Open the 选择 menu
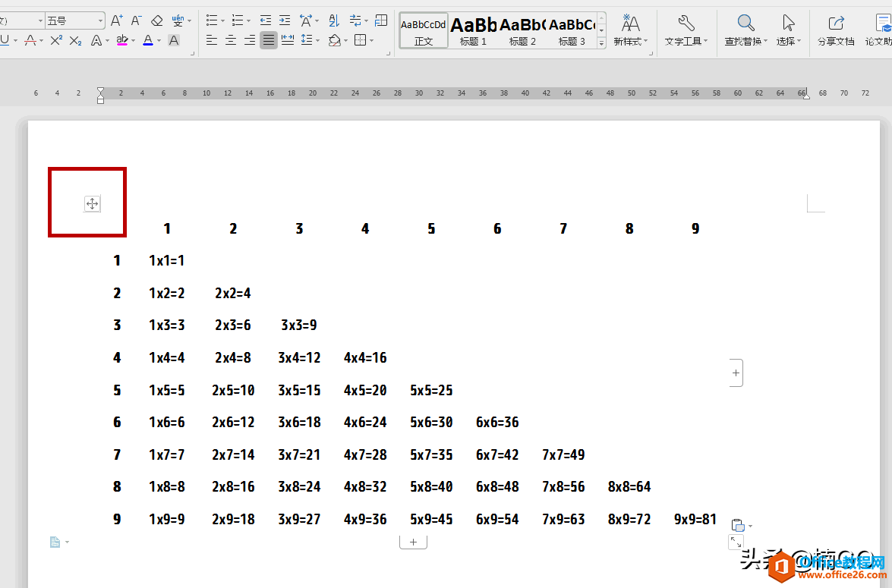 [789, 30]
